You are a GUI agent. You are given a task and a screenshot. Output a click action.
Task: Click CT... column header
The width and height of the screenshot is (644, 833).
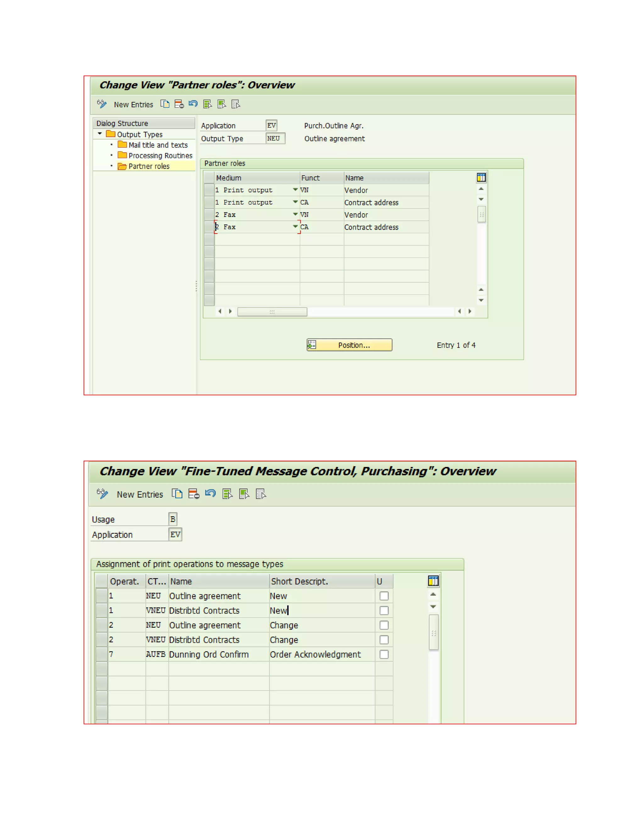click(157, 581)
